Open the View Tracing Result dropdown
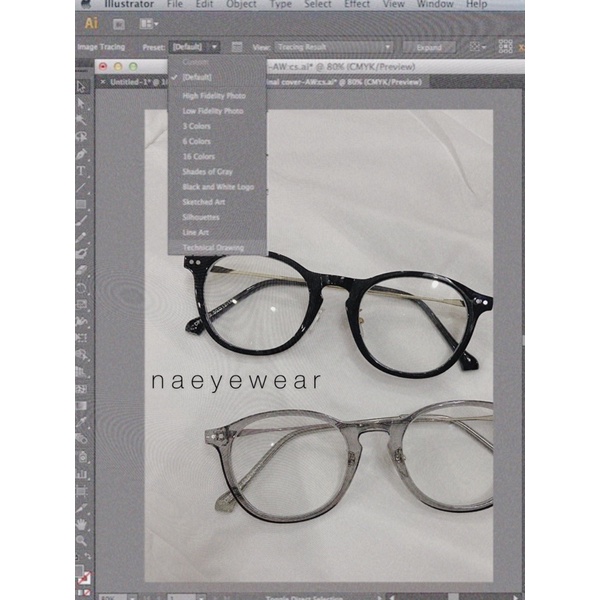The width and height of the screenshot is (600, 600). coord(334,47)
